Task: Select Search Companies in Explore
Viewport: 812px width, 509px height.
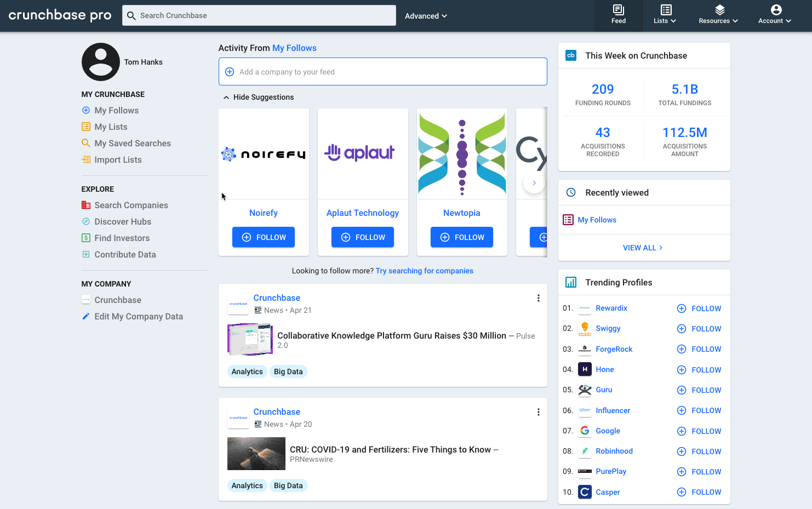Action: 131,205
